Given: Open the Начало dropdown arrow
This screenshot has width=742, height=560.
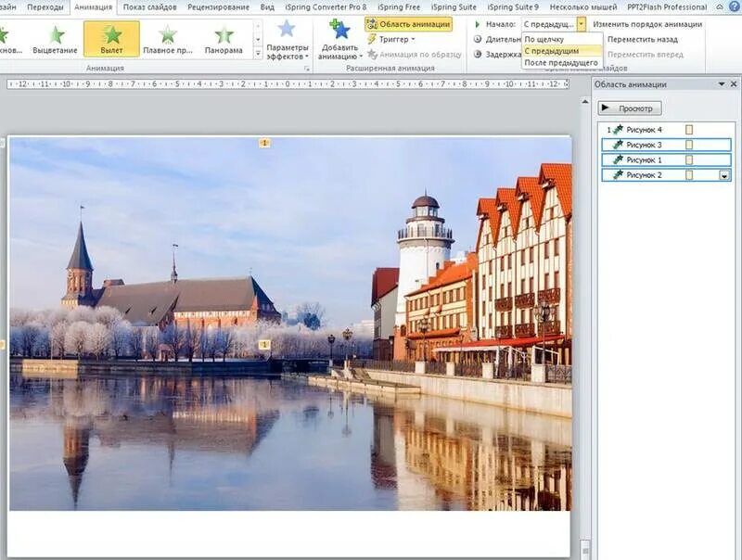Looking at the screenshot, I should tap(582, 24).
